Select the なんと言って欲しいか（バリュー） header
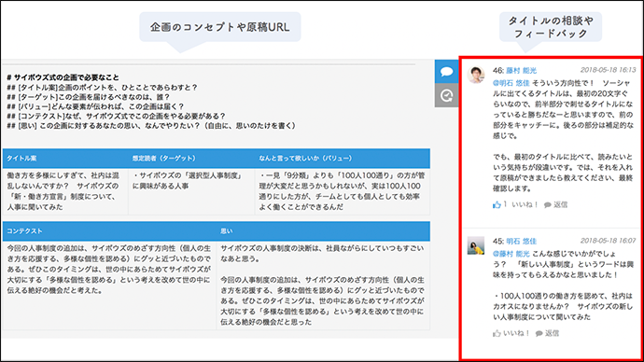 coord(343,159)
